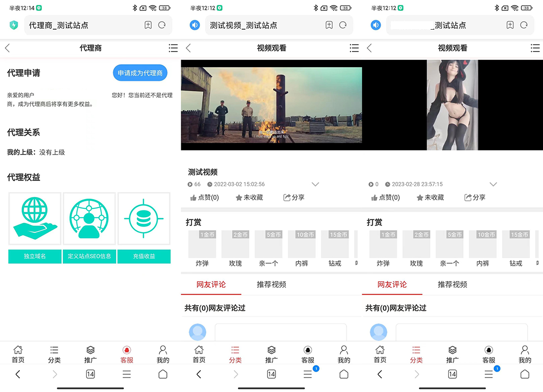Send 钻戒 15金币 gift in middle screen

click(335, 249)
